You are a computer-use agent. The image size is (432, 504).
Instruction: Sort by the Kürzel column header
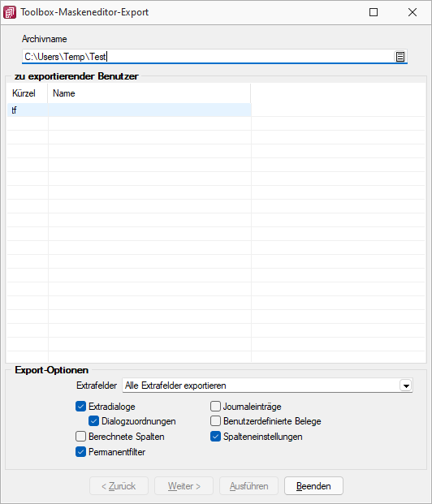click(x=28, y=93)
